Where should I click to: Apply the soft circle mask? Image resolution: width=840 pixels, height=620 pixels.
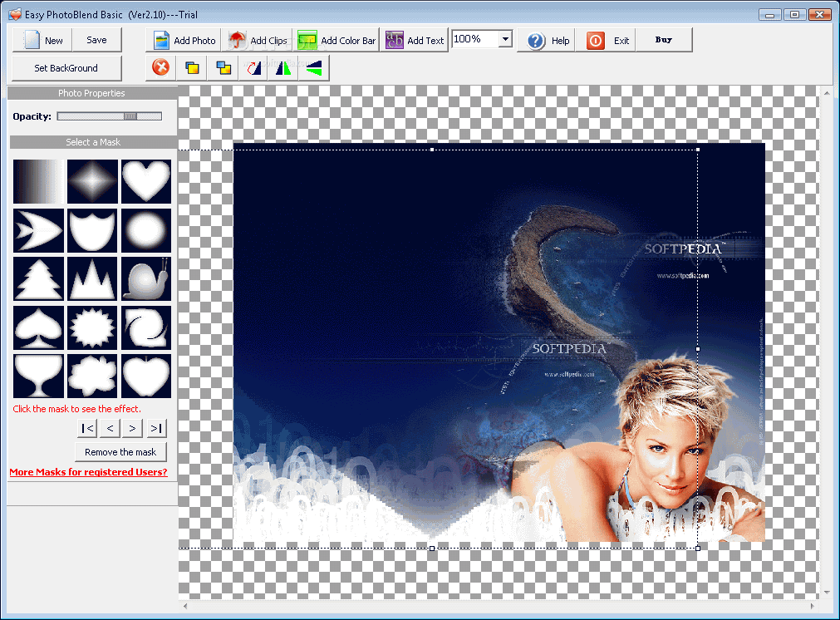(x=146, y=230)
